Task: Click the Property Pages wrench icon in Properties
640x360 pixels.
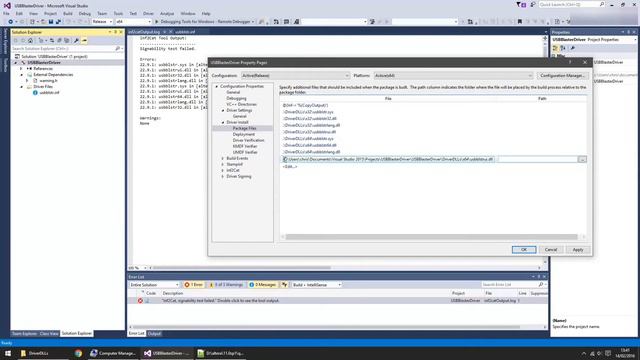Action: (x=573, y=48)
